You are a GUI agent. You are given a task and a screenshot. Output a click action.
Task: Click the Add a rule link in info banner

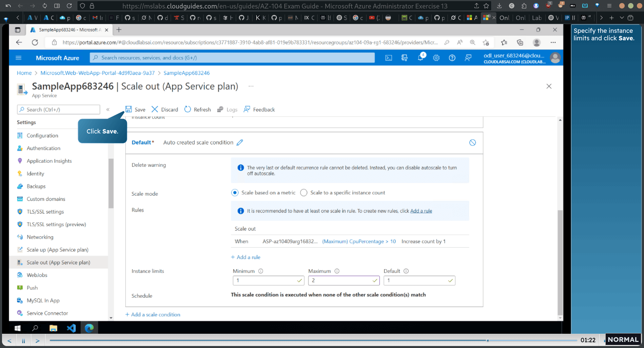tap(421, 211)
